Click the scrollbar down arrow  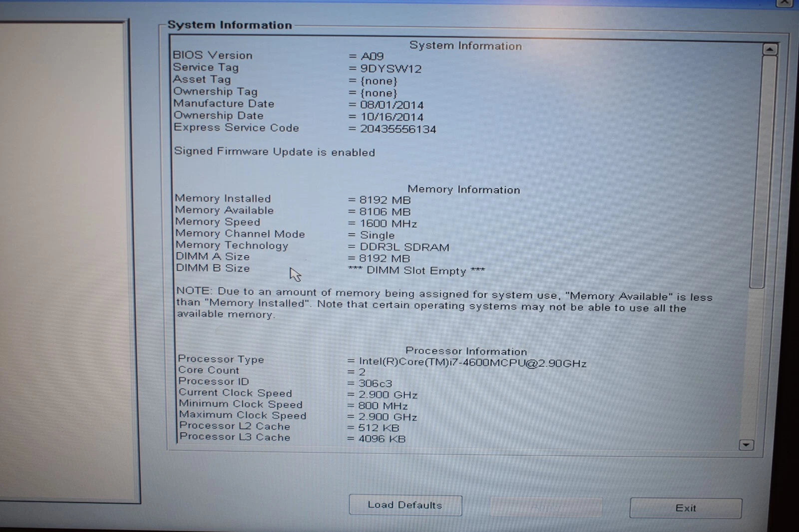click(x=746, y=445)
